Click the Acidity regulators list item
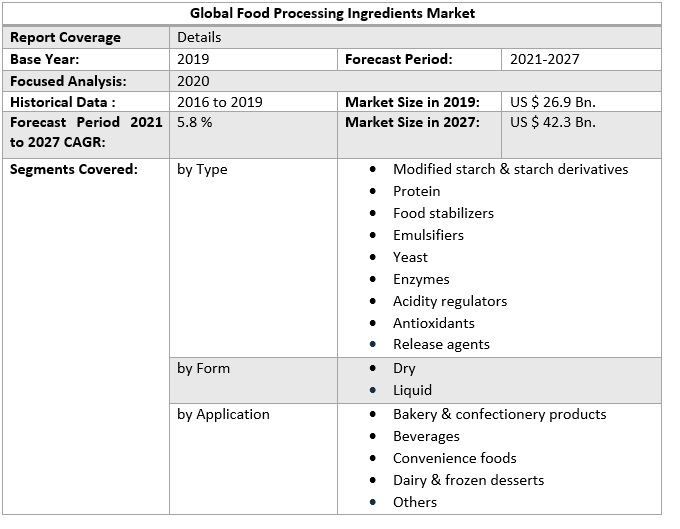The width and height of the screenshot is (680, 529). [449, 301]
